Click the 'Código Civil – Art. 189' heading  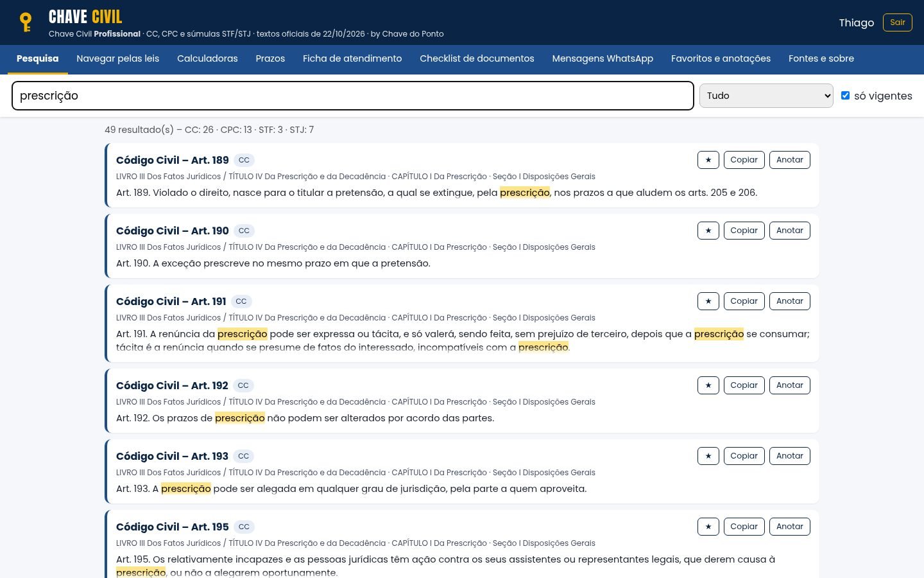173,160
